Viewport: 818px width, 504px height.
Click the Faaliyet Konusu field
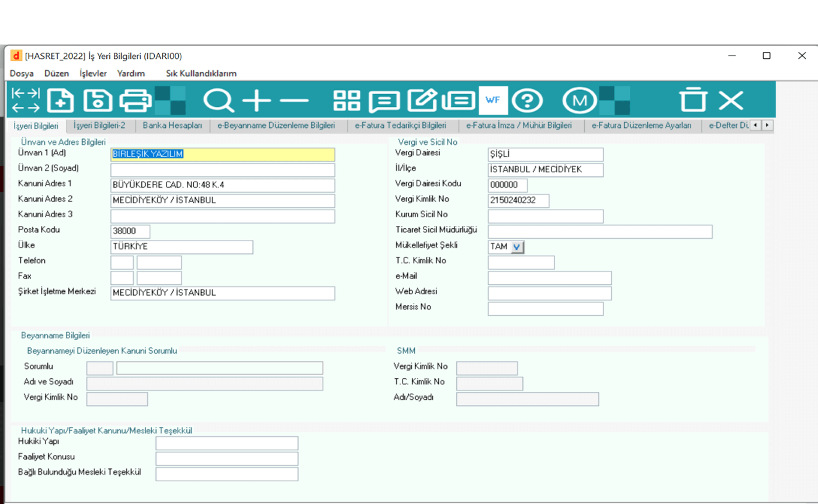(227, 458)
